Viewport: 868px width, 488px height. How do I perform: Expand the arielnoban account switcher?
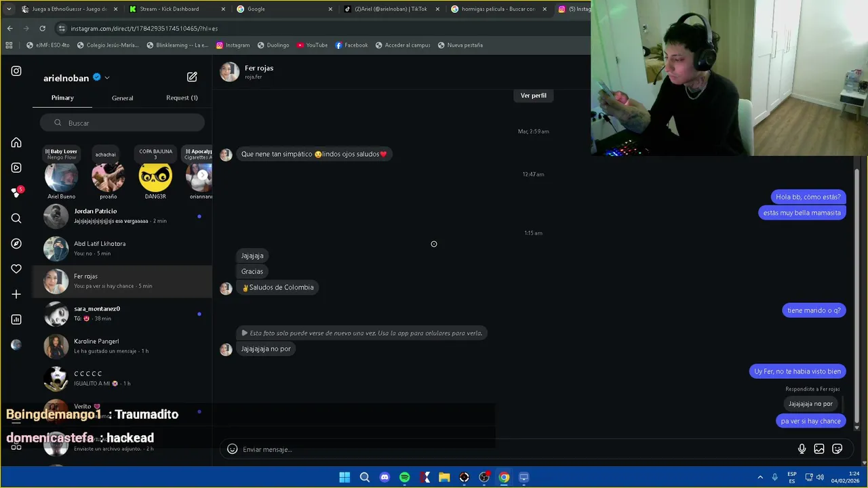pyautogui.click(x=107, y=78)
